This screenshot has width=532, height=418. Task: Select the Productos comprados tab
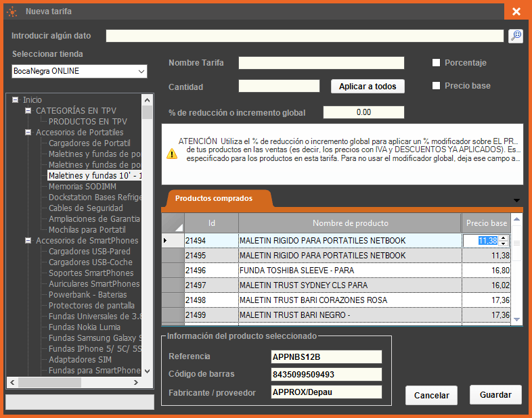click(x=214, y=199)
